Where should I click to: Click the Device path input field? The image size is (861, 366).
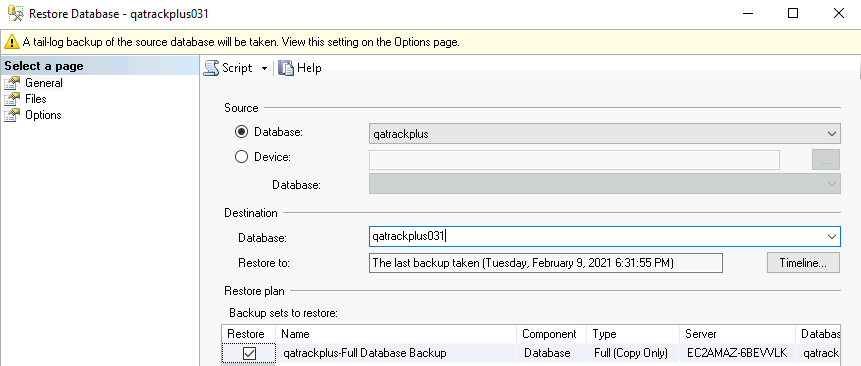(574, 160)
